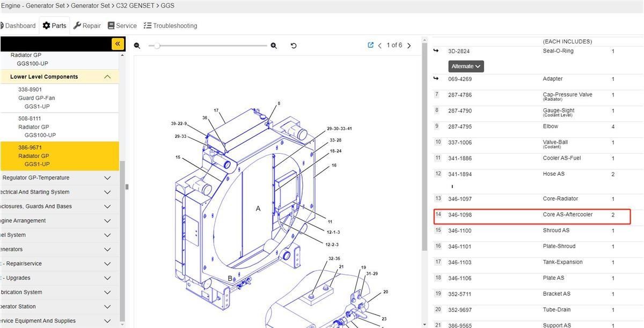
Task: Expand the Repair/service section
Action: (107, 264)
